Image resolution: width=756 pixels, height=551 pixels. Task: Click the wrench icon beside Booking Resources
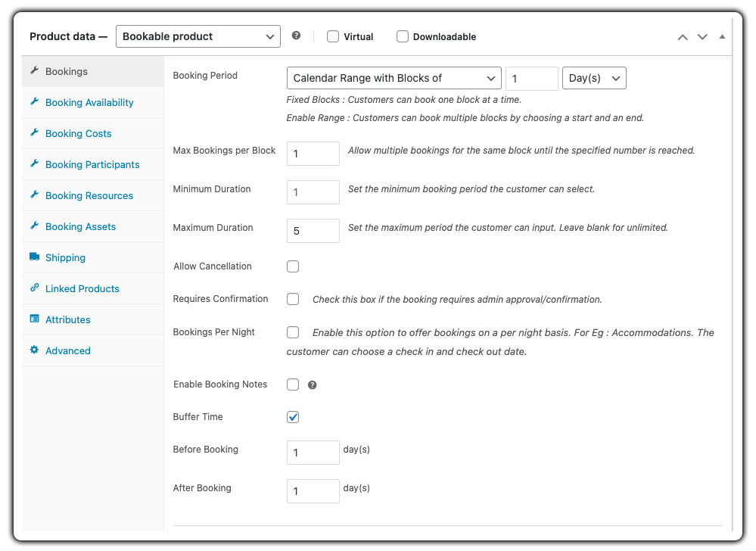tap(34, 195)
